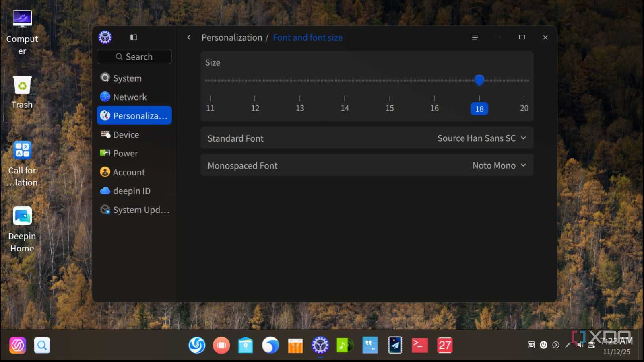Open Power settings in sidebar
Image resolution: width=644 pixels, height=362 pixels.
[x=134, y=153]
